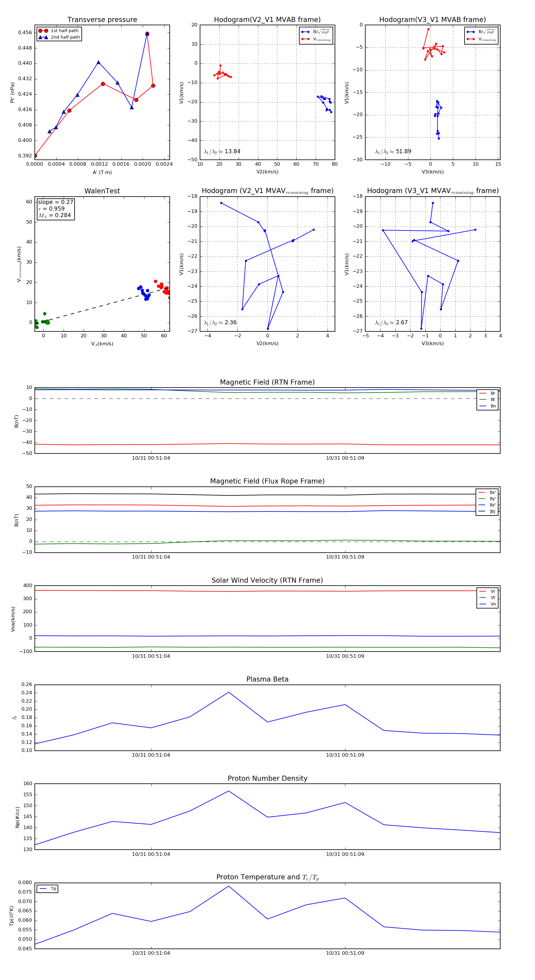Click "10/31 00:51:04" tick under Solar Wind Velocity plot
This screenshot has height=980, width=535.
[151, 656]
